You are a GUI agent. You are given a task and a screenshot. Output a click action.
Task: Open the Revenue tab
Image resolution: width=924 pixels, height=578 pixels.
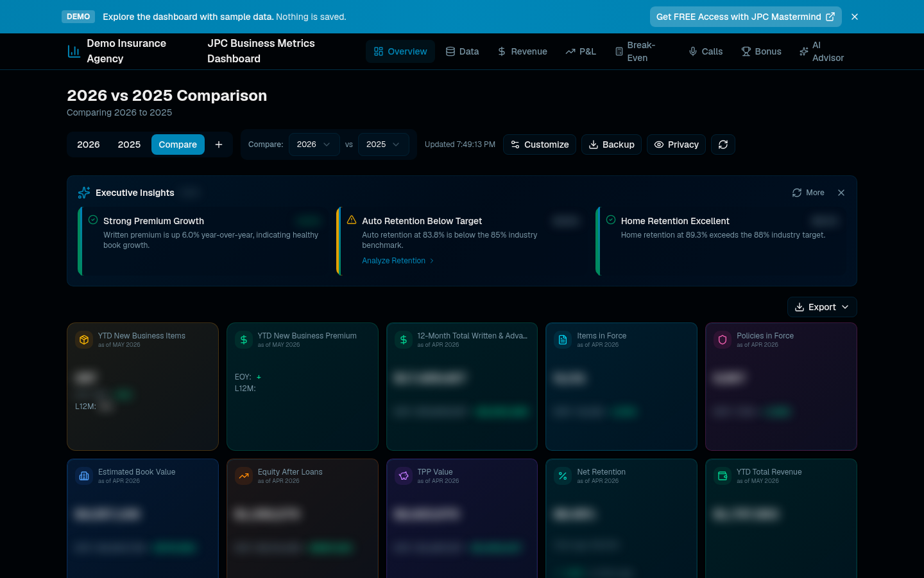[522, 51]
